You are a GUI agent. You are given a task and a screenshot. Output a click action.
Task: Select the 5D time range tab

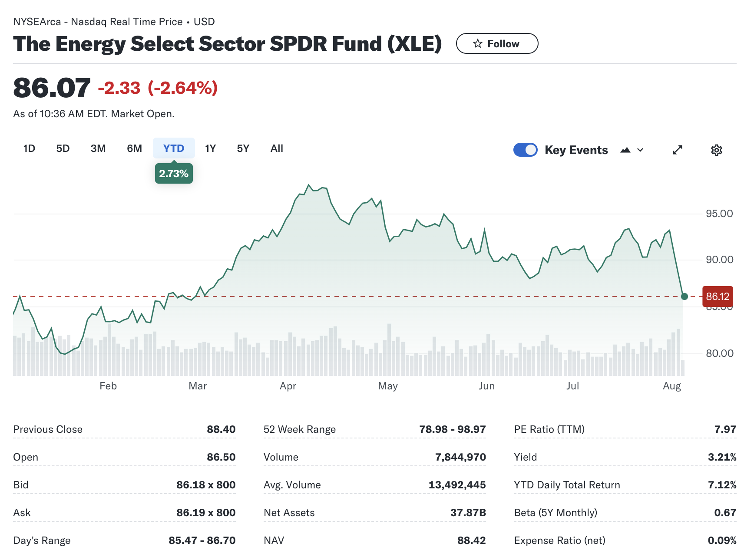(63, 148)
